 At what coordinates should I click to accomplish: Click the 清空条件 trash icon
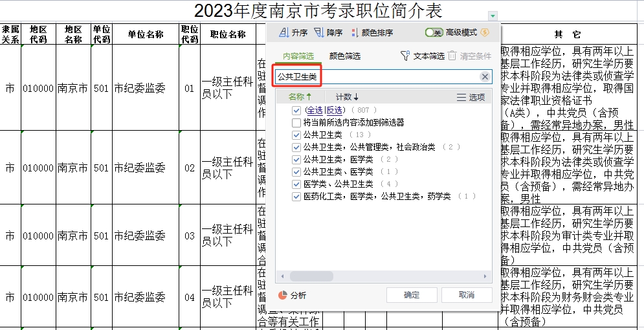click(x=452, y=56)
